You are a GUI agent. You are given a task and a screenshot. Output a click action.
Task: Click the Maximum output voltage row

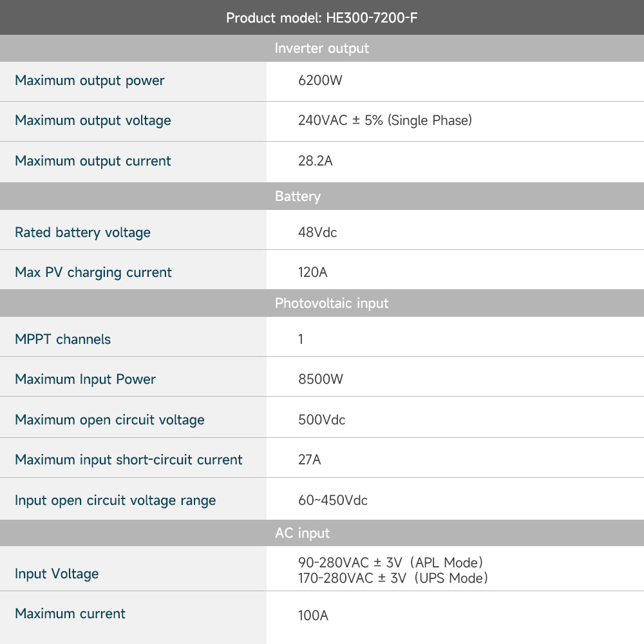point(93,120)
